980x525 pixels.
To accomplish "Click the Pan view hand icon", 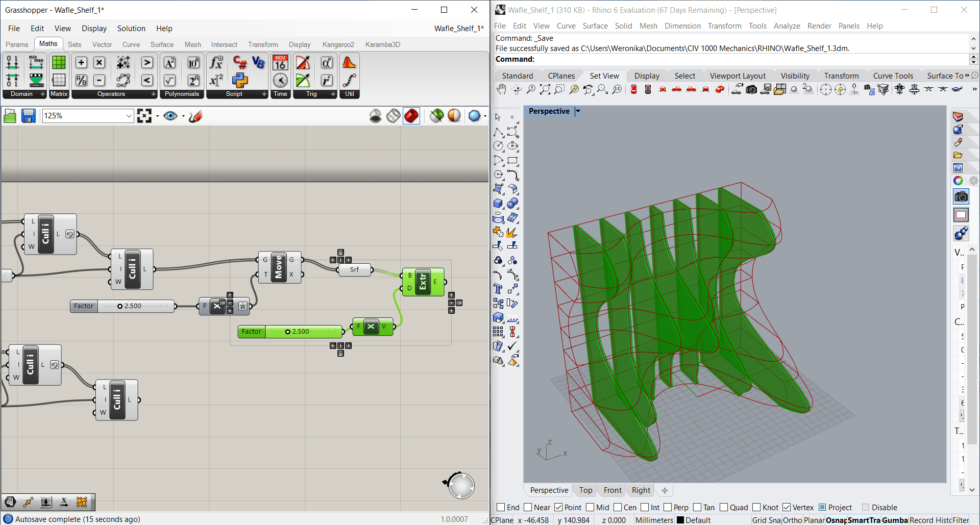I will 501,90.
